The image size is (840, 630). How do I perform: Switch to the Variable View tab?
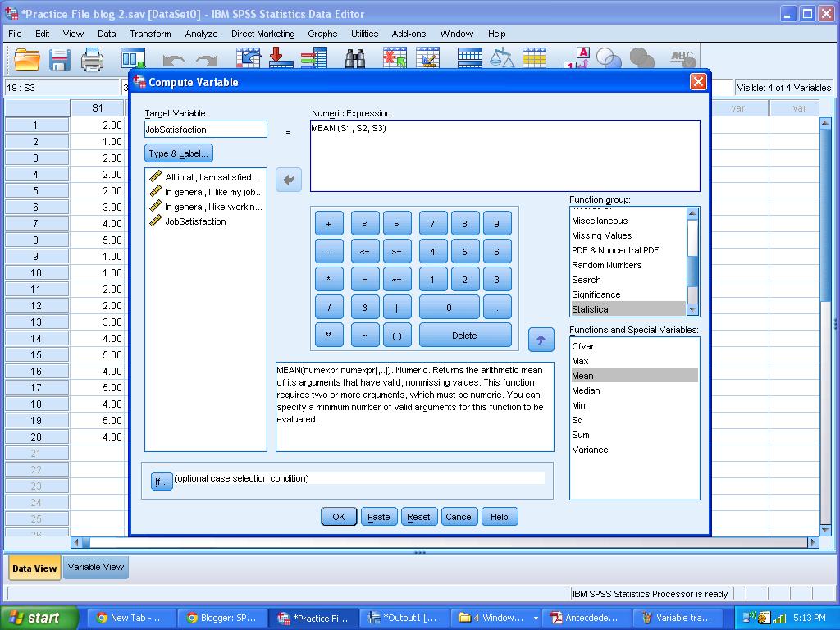tap(96, 568)
